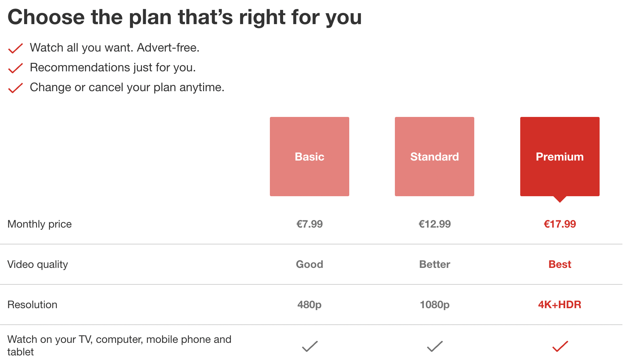Click the 'Choose the plan that's right for you' heading
633x364 pixels.
(185, 17)
